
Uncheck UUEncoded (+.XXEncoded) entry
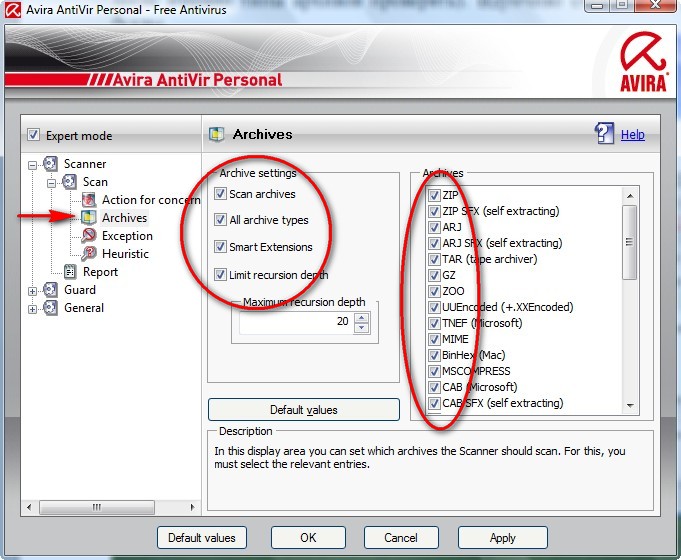[434, 307]
